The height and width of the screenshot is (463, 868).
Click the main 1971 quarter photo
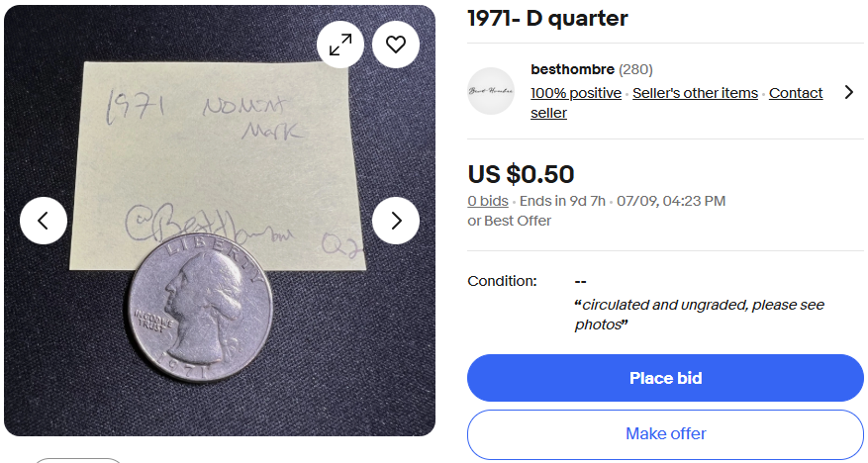coord(220,221)
